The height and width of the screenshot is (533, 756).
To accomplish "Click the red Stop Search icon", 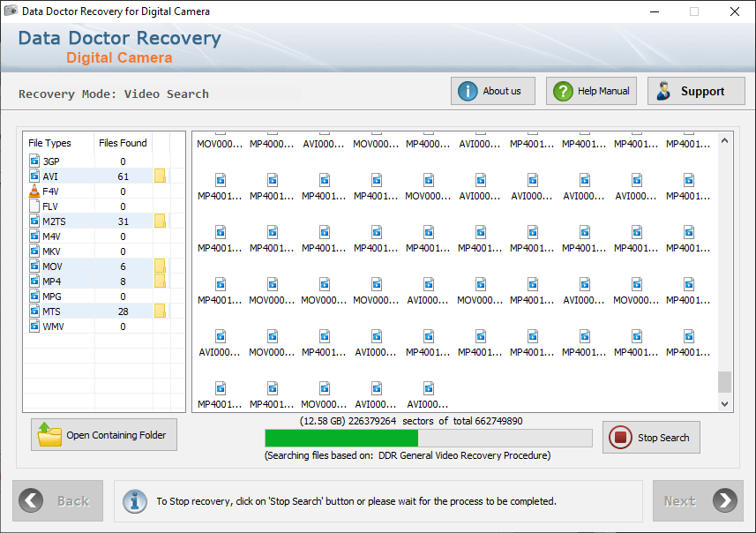I will tap(620, 438).
